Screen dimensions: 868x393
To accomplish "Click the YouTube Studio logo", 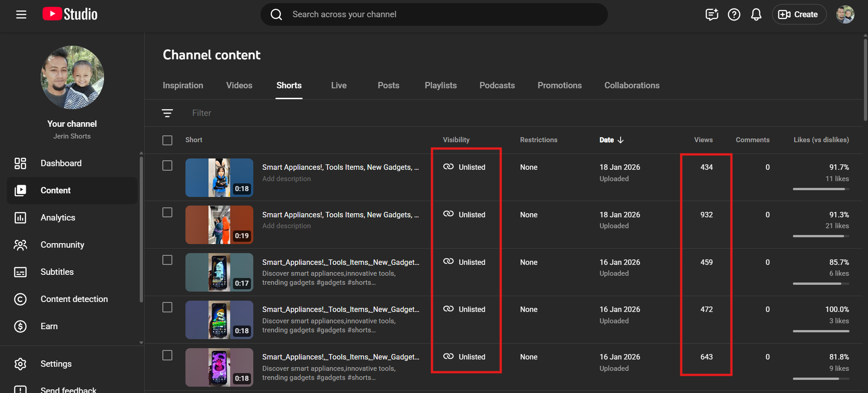I will (70, 14).
